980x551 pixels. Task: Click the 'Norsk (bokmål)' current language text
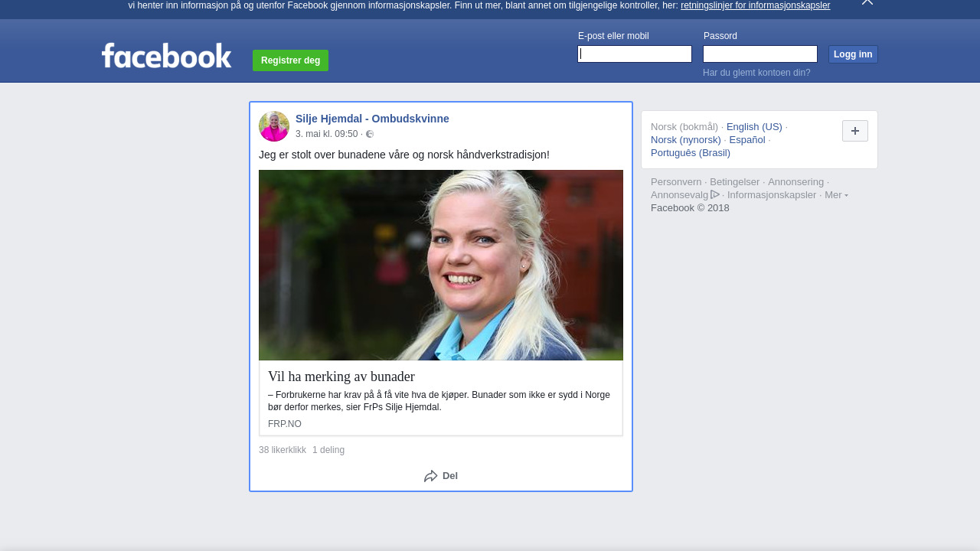[x=684, y=127]
